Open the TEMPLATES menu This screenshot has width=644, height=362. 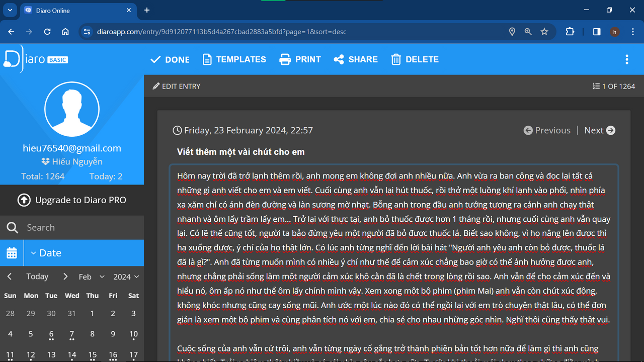tap(234, 59)
